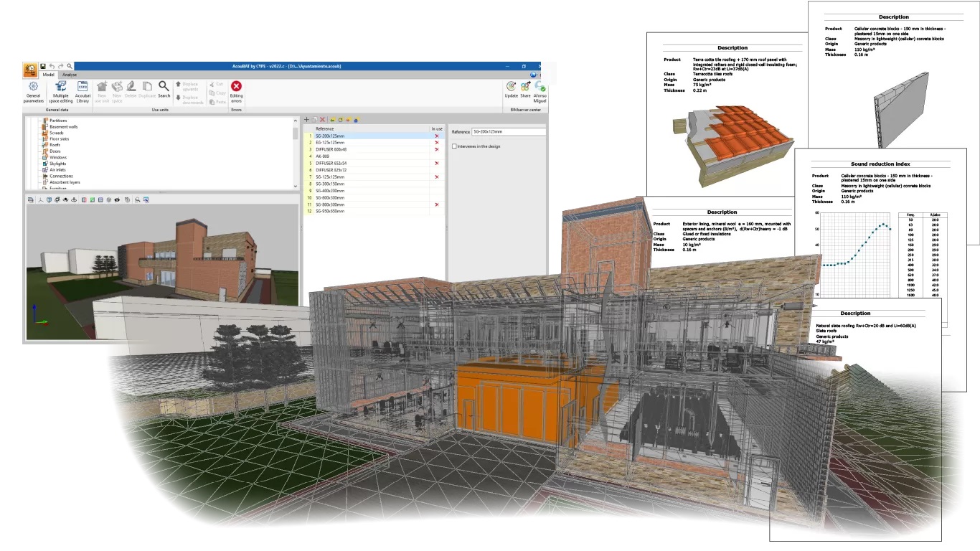The height and width of the screenshot is (551, 980).
Task: Click the yellow left arrow above the list
Action: click(333, 120)
